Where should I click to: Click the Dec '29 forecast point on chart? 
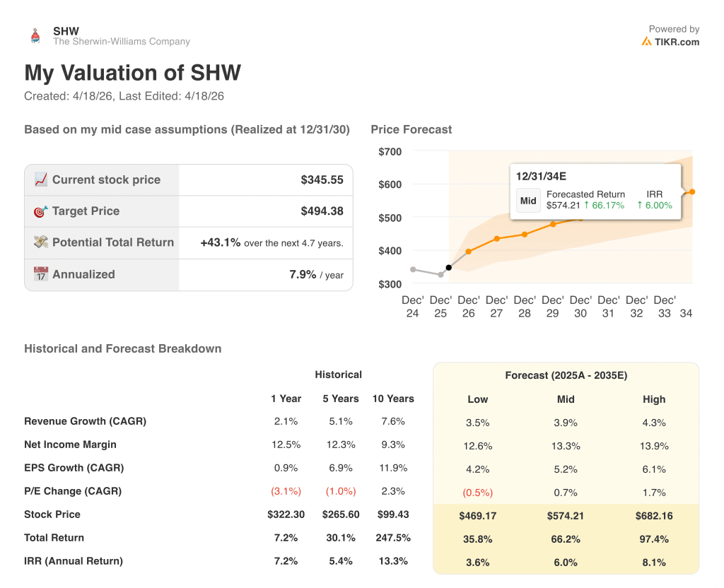point(553,224)
